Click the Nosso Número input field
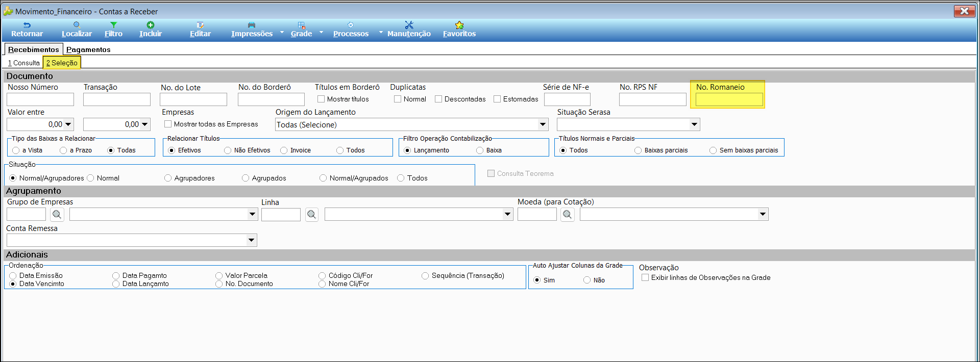This screenshot has height=362, width=980. click(40, 99)
